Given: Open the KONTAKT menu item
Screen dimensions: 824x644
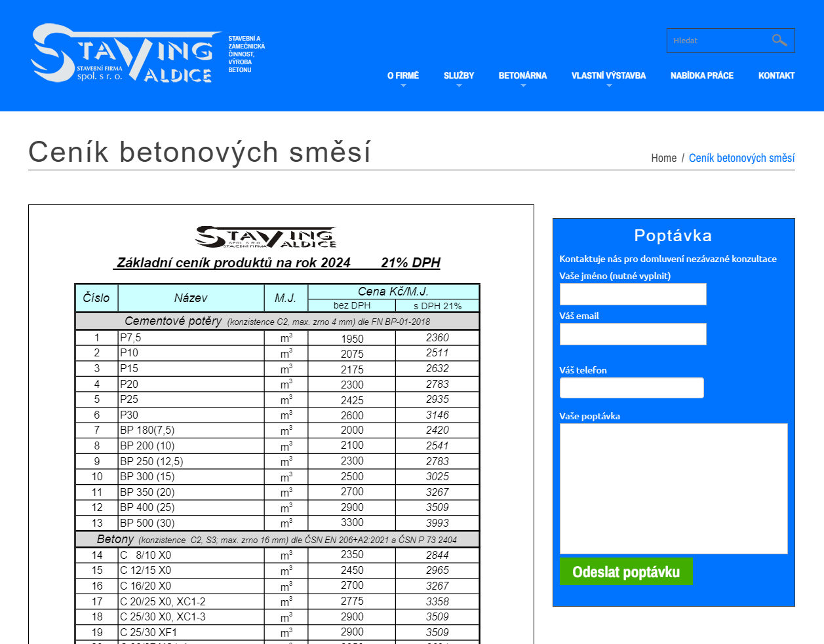Looking at the screenshot, I should point(776,75).
